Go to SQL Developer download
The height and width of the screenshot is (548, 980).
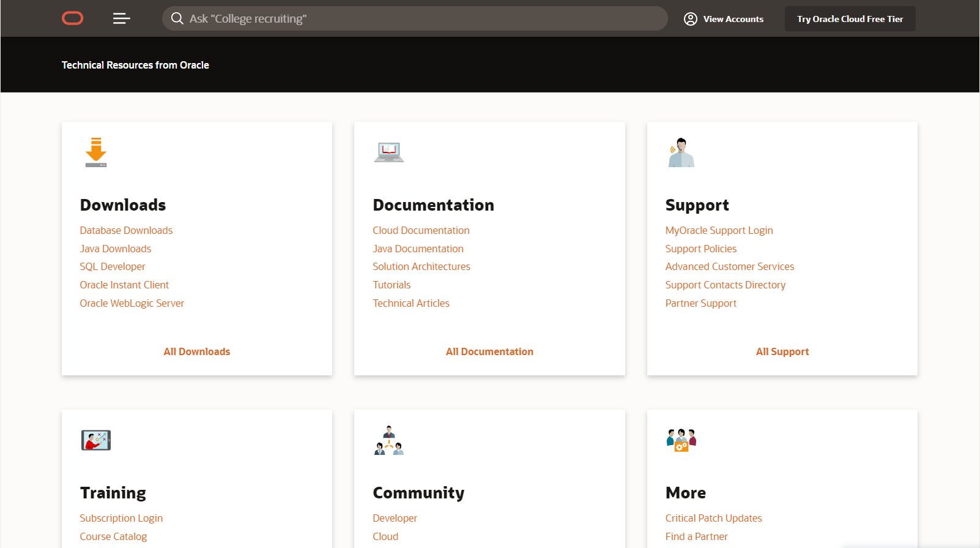[x=113, y=266]
